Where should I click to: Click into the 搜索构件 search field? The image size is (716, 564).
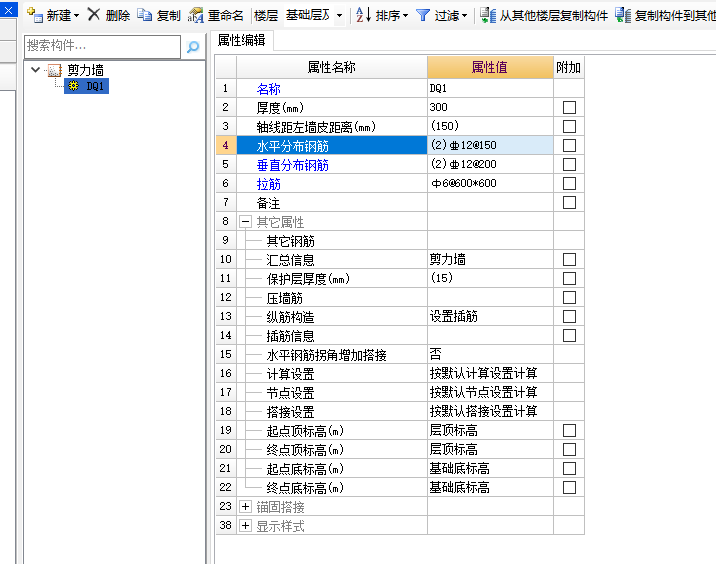(x=102, y=47)
